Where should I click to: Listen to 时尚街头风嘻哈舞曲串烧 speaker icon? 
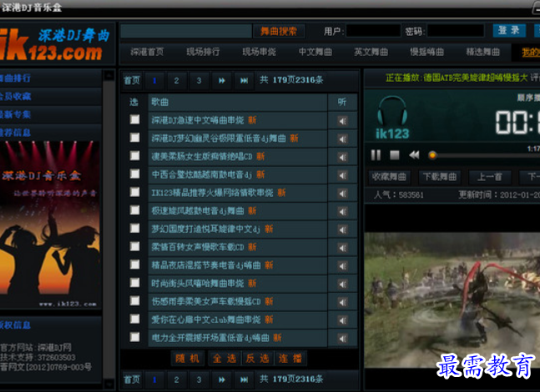point(343,284)
